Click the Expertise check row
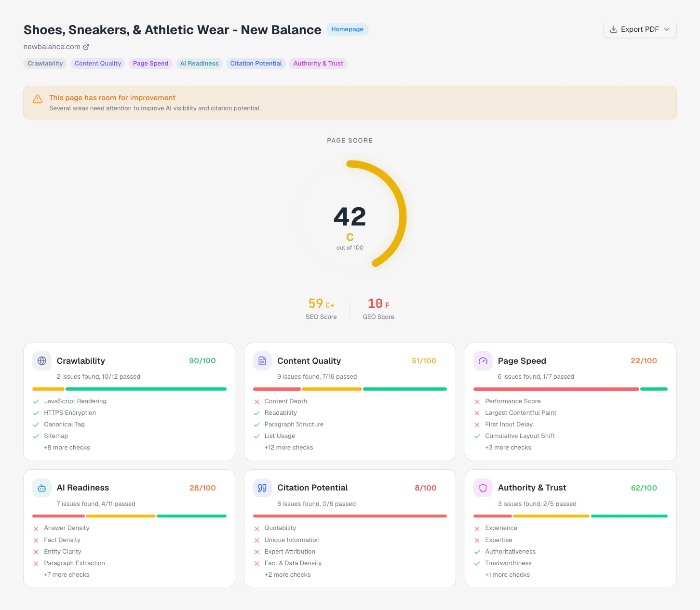 [570, 540]
